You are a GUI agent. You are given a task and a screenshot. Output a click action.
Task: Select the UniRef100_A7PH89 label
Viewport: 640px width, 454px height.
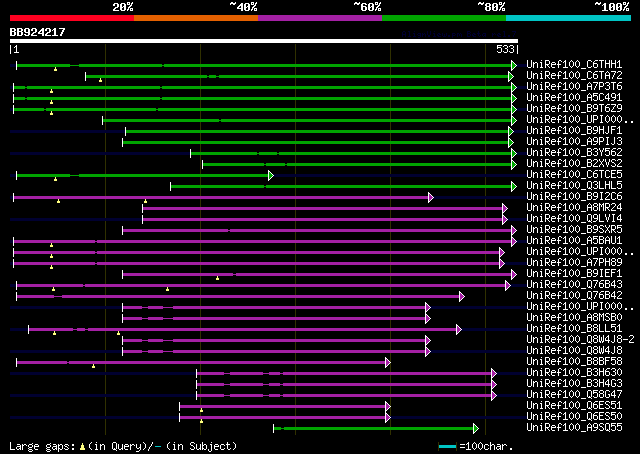tap(574, 263)
